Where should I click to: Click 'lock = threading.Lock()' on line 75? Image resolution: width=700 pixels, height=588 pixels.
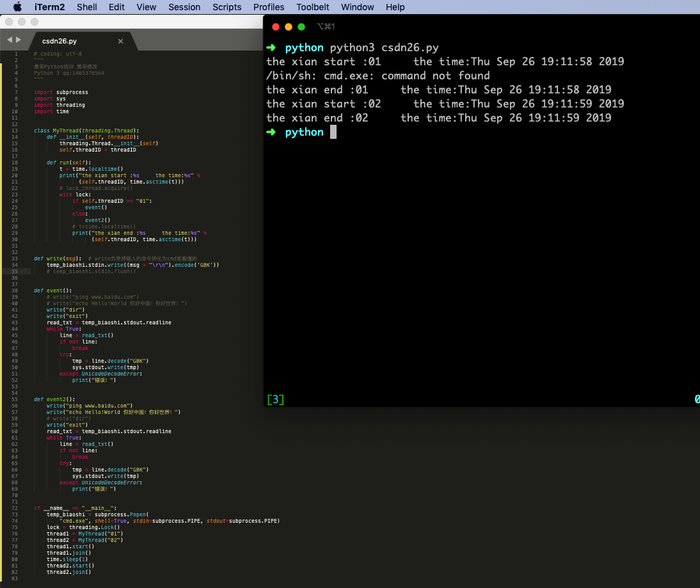pyautogui.click(x=83, y=528)
